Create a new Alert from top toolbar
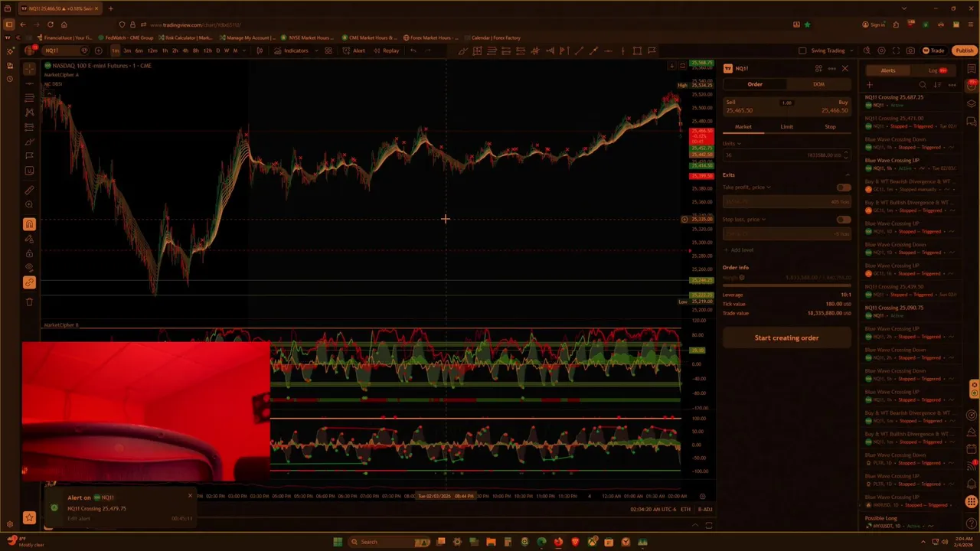Viewport: 980px width, 551px height. coord(354,51)
